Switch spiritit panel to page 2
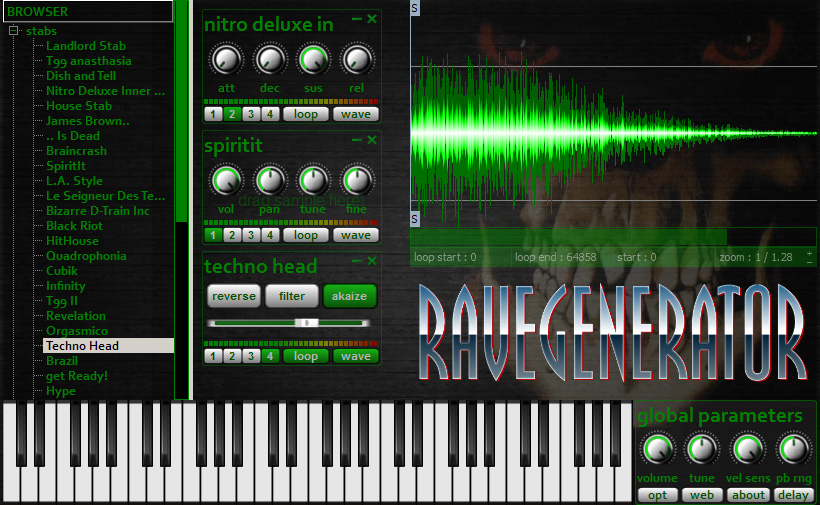This screenshot has width=820, height=505. 232,235
